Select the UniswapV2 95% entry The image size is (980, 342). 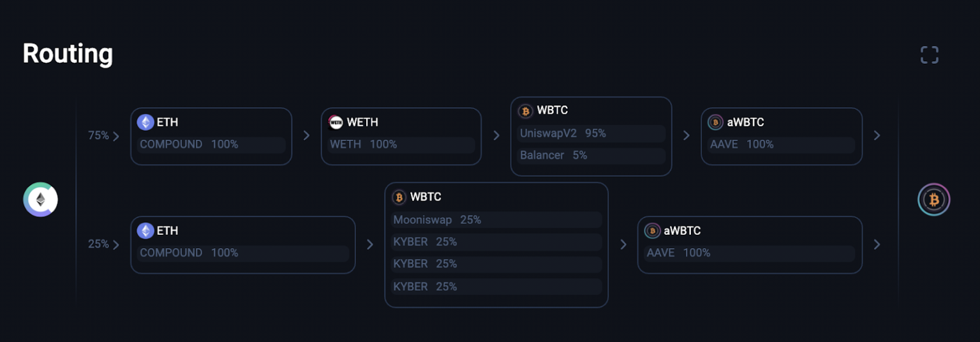click(x=591, y=133)
